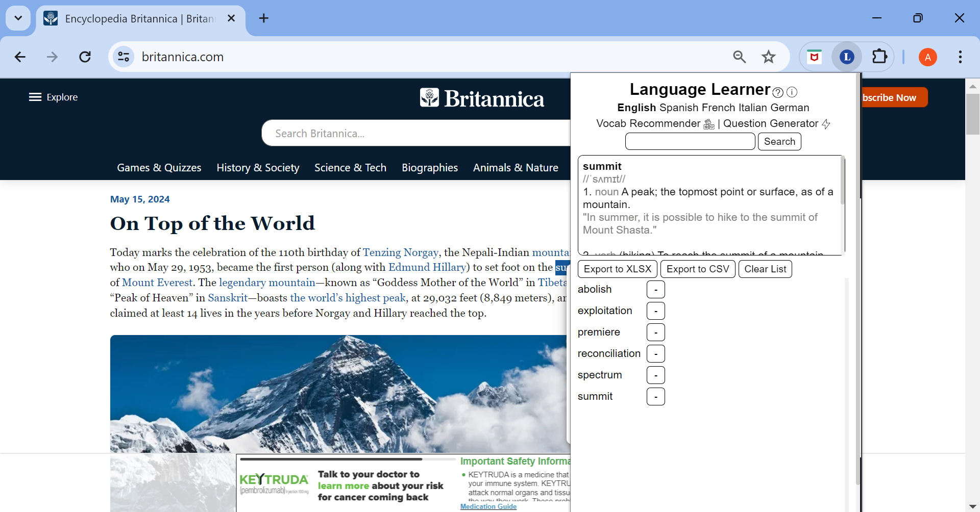This screenshot has width=980, height=512.
Task: Open Question Generator lightning icon
Action: click(826, 124)
